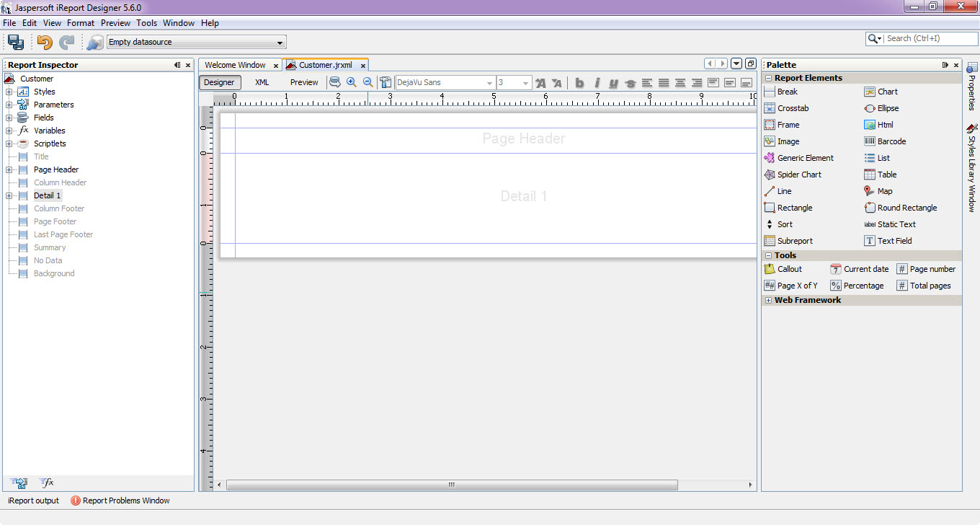The width and height of the screenshot is (980, 525).
Task: Click the Italic formatting icon
Action: tap(596, 82)
